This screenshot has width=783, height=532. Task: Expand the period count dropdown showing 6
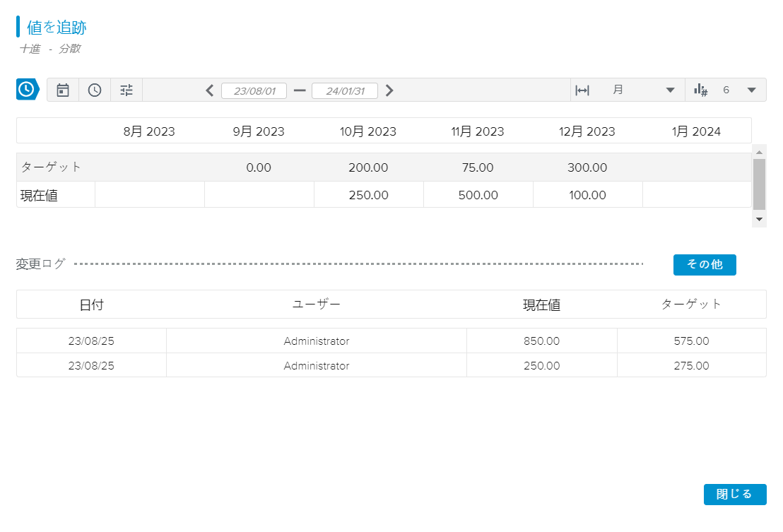point(751,90)
